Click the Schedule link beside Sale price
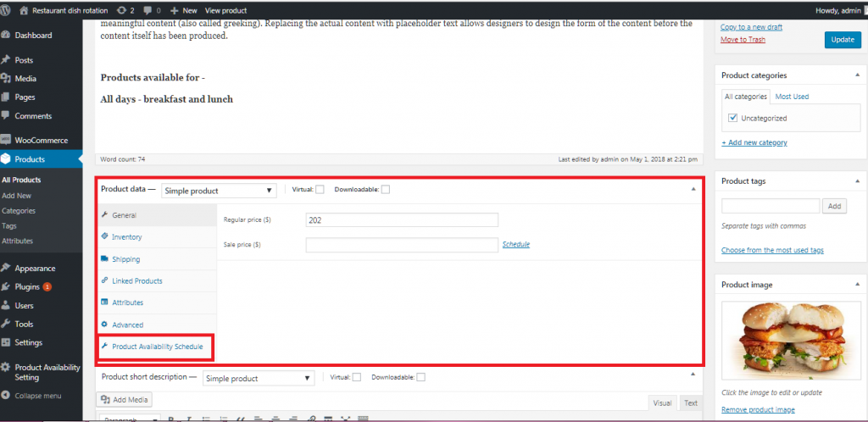868x422 pixels. [x=516, y=244]
